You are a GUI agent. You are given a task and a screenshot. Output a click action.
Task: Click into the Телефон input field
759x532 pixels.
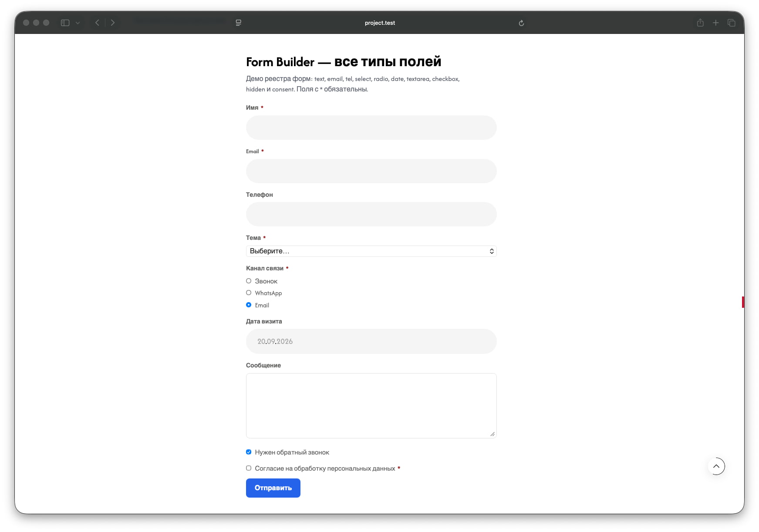[371, 214]
